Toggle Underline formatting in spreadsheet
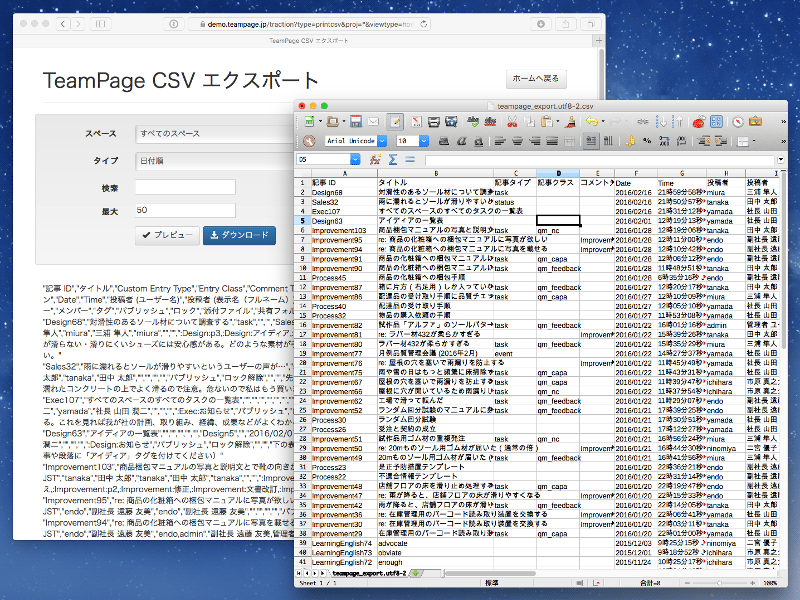This screenshot has height=600, width=800. coord(479,141)
